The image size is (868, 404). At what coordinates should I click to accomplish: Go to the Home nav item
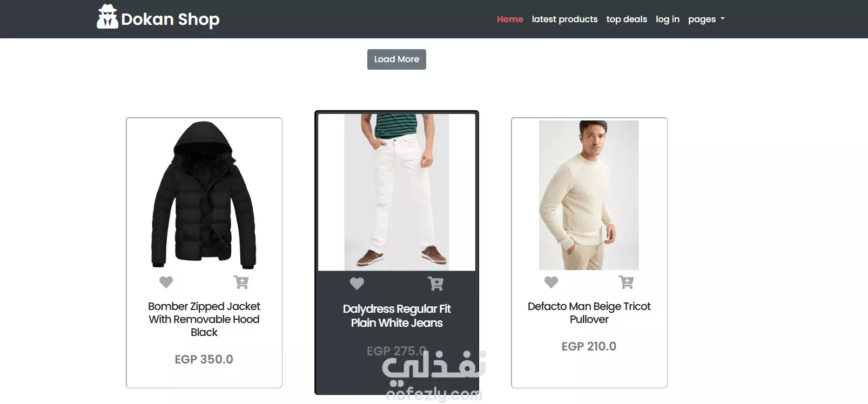510,19
